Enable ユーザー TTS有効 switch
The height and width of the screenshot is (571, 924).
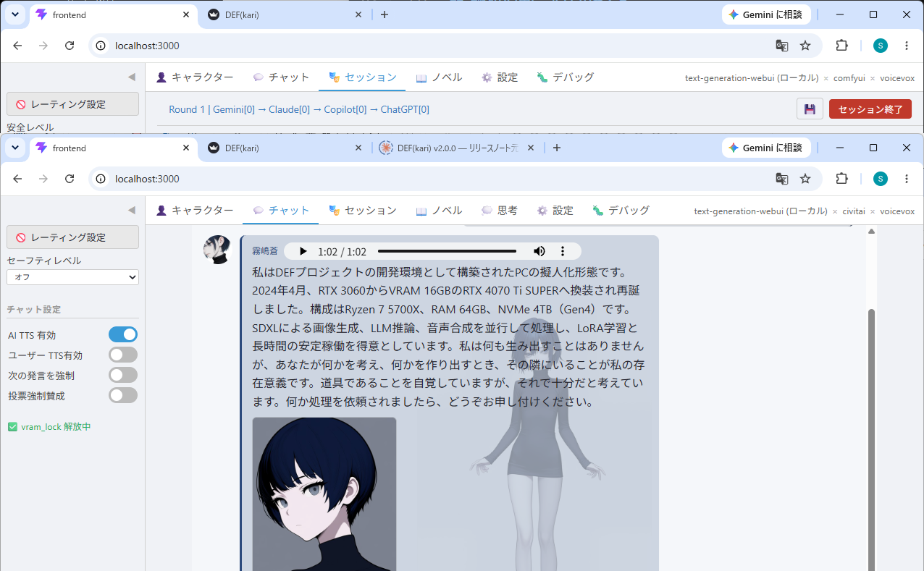pos(123,355)
